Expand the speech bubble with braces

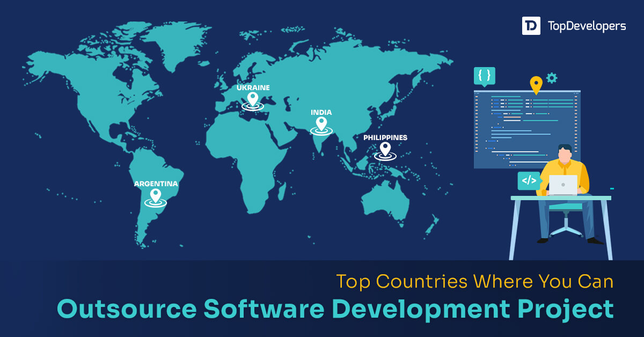(485, 75)
